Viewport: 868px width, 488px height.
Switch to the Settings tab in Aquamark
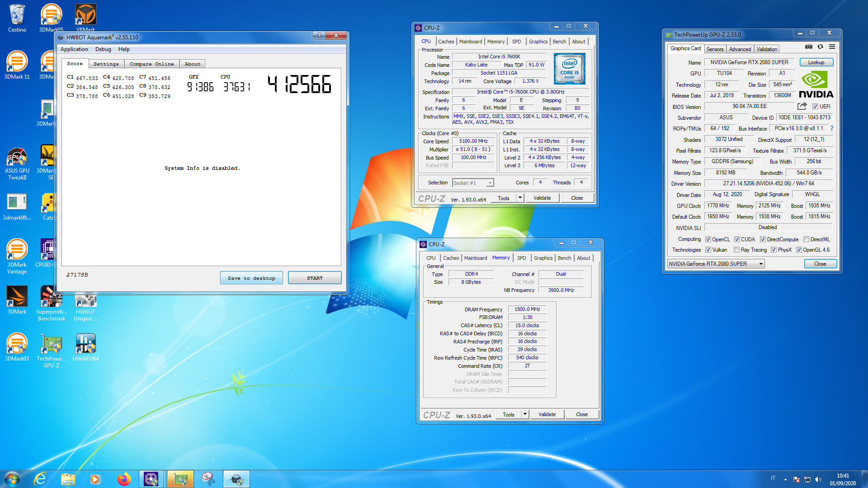coord(106,64)
